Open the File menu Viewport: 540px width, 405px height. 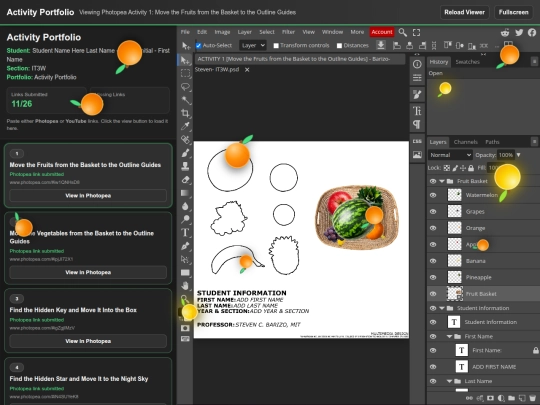point(185,32)
